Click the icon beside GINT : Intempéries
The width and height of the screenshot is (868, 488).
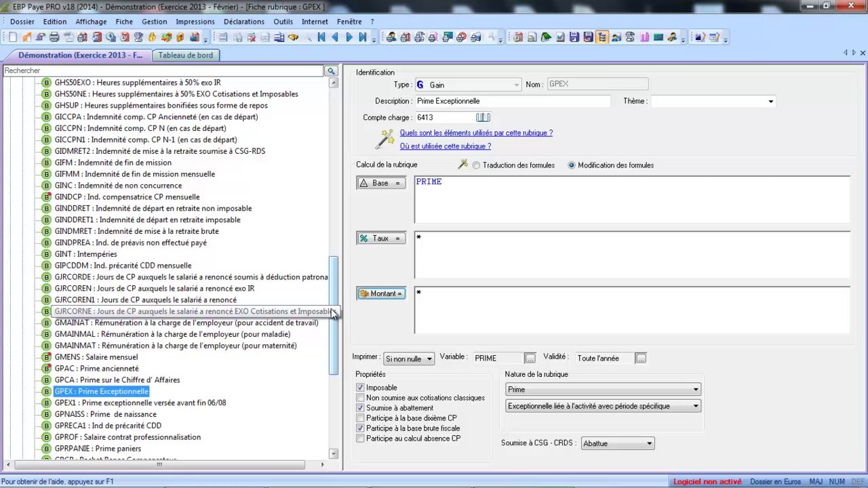[x=47, y=254]
